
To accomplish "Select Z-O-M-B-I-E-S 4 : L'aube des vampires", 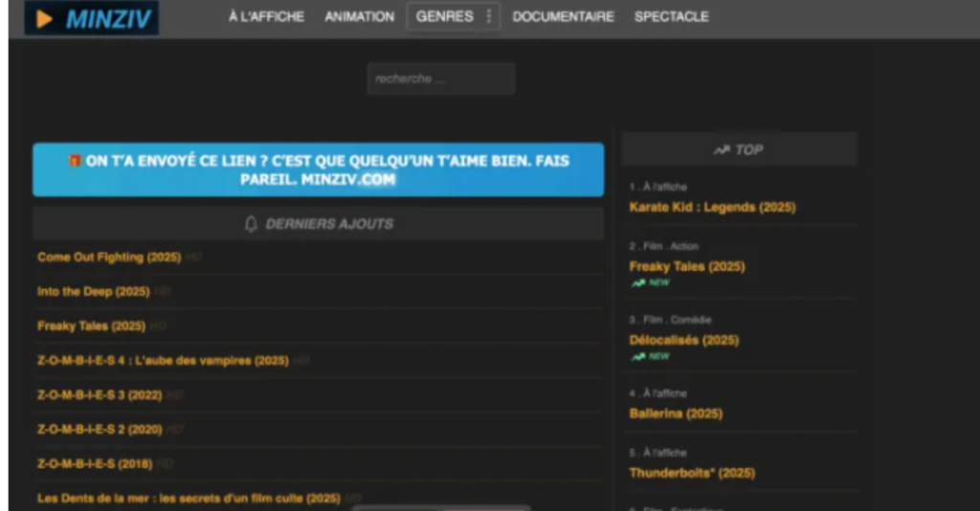I will pyautogui.click(x=163, y=361).
